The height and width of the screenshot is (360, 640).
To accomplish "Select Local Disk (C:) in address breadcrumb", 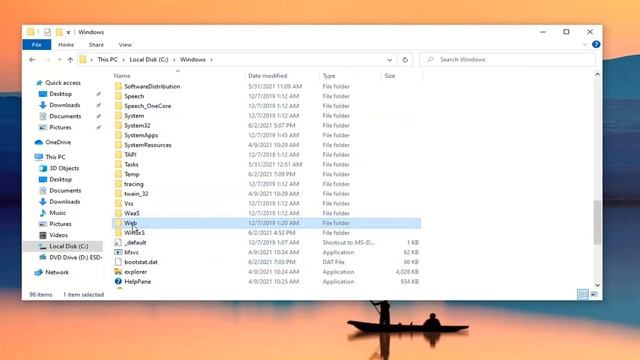I will pyautogui.click(x=149, y=60).
